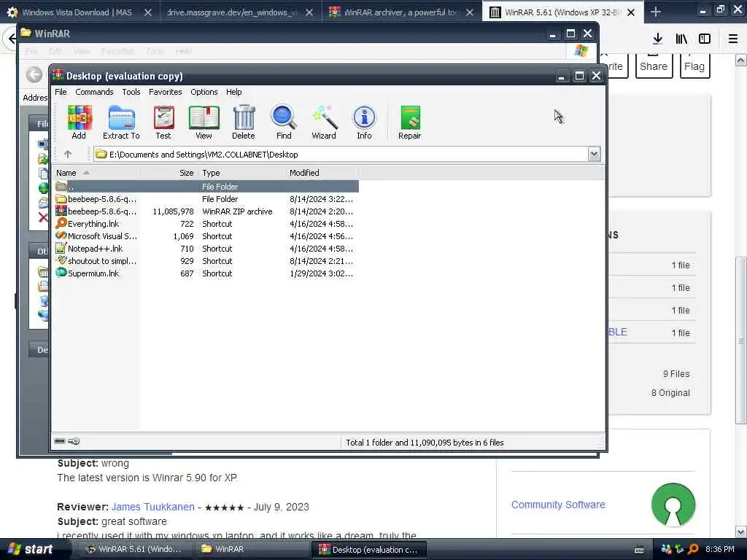Image resolution: width=747 pixels, height=560 pixels.
Task: Click the back arrow in WinRAR folder window
Action: (34, 75)
